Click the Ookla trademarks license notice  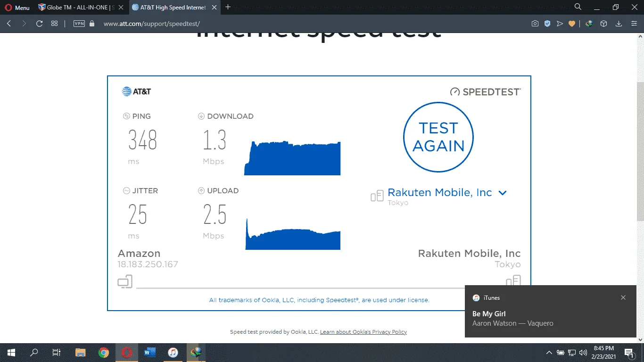pos(319,300)
